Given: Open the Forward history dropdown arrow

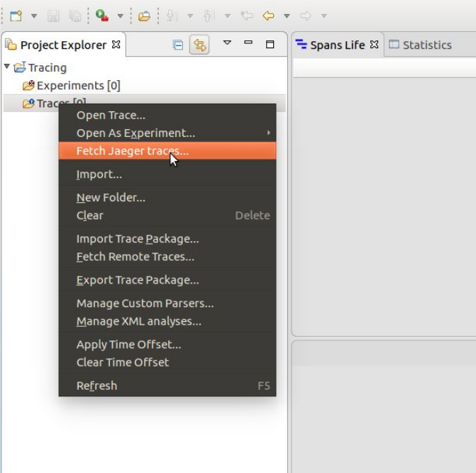Looking at the screenshot, I should (x=324, y=16).
